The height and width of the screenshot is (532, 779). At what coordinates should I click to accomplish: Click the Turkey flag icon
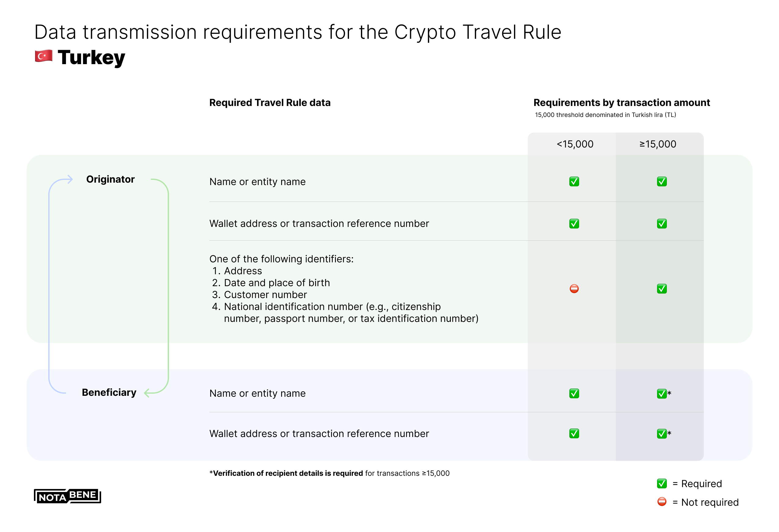pos(44,56)
